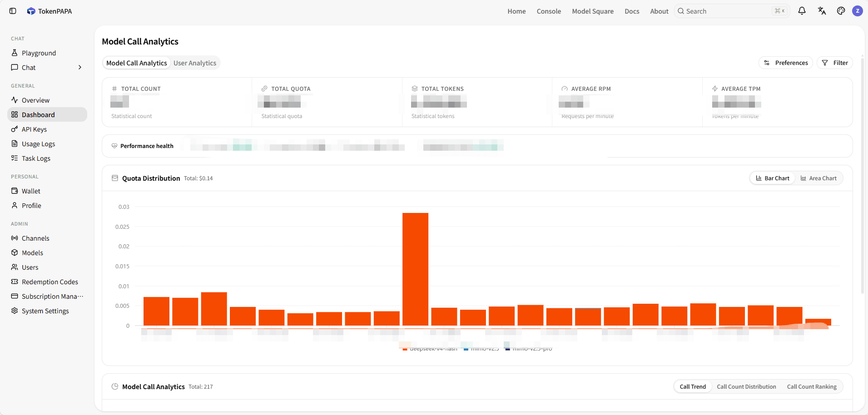Click the Playground flask icon

click(15, 53)
